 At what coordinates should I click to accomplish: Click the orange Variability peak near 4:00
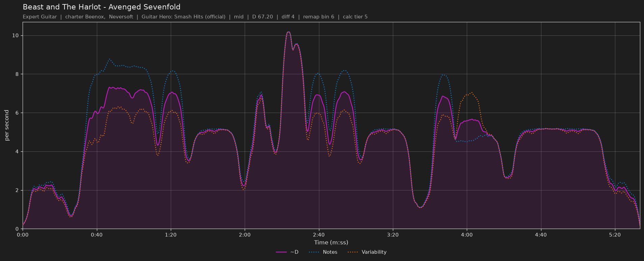(x=471, y=93)
